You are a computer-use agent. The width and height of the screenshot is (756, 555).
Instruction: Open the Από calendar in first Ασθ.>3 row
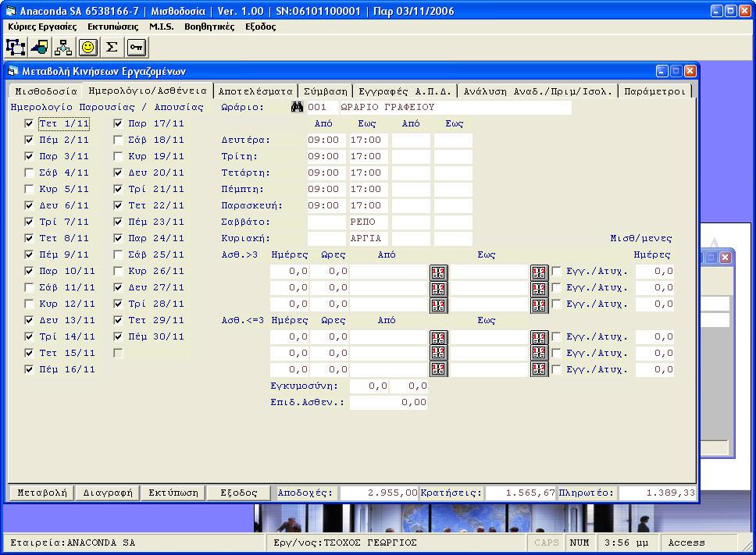click(438, 272)
